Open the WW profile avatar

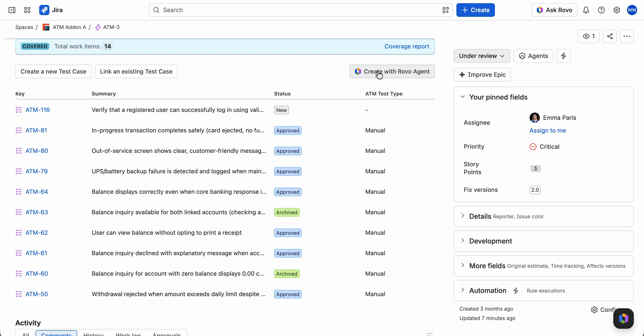[632, 10]
